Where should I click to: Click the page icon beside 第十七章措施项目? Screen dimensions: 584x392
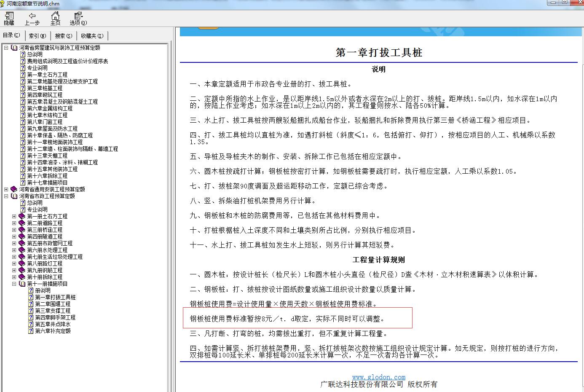(23, 183)
